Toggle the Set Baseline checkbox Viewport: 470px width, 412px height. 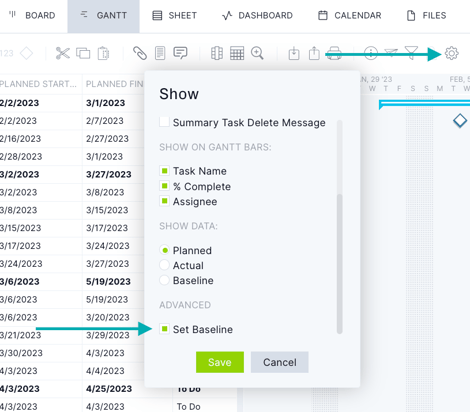(164, 329)
